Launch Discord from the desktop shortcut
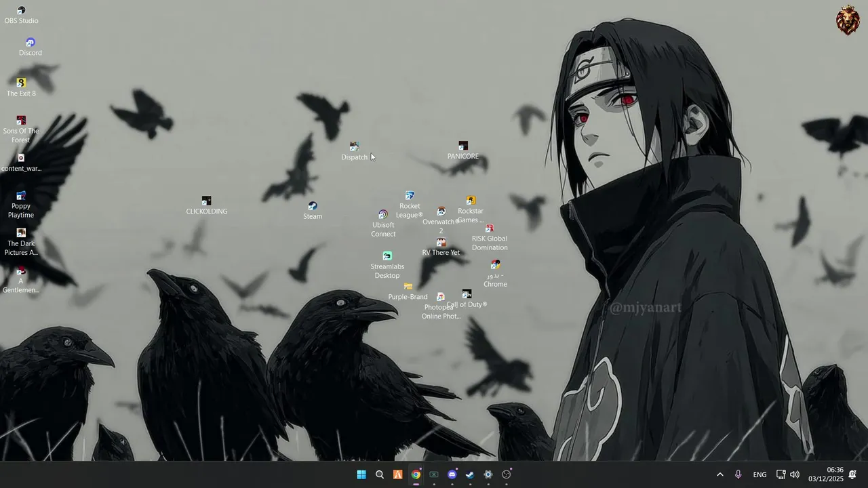868x488 pixels. click(30, 47)
